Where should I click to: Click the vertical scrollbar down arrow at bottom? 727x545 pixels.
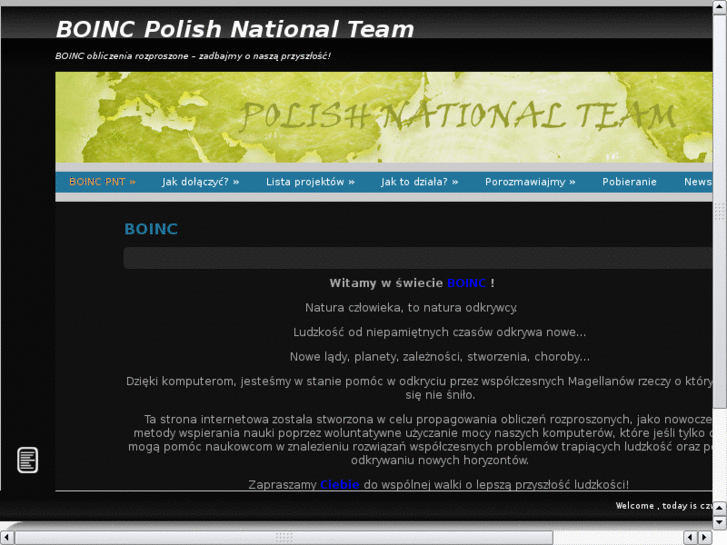tap(720, 523)
